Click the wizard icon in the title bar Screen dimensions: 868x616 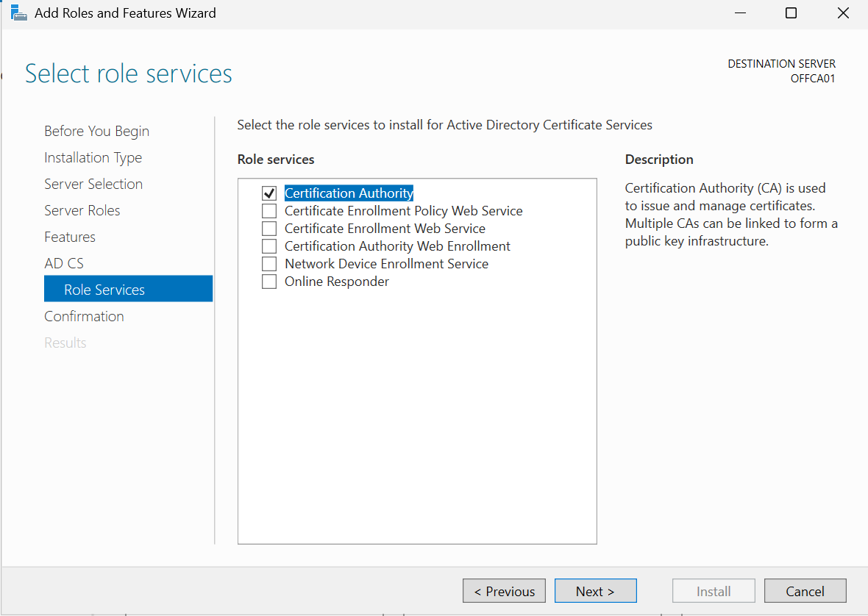18,13
